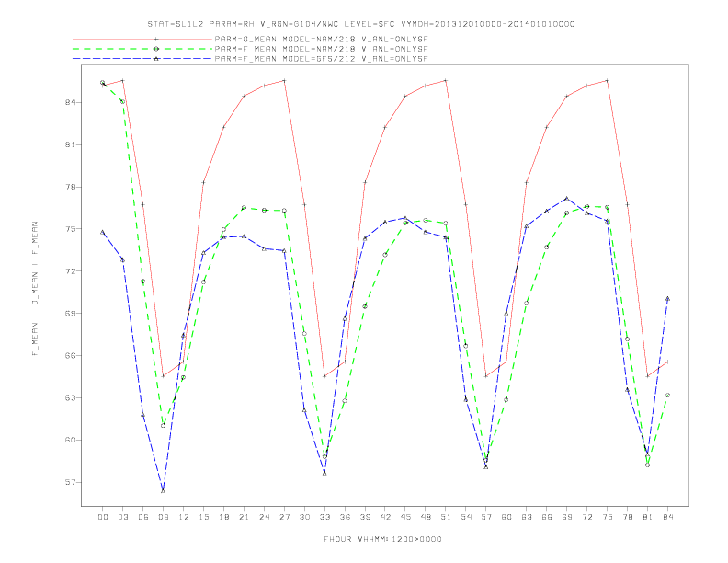Image resolution: width=728 pixels, height=563 pixels.
Task: Click the x-axis tick label 30
Action: pyautogui.click(x=304, y=517)
